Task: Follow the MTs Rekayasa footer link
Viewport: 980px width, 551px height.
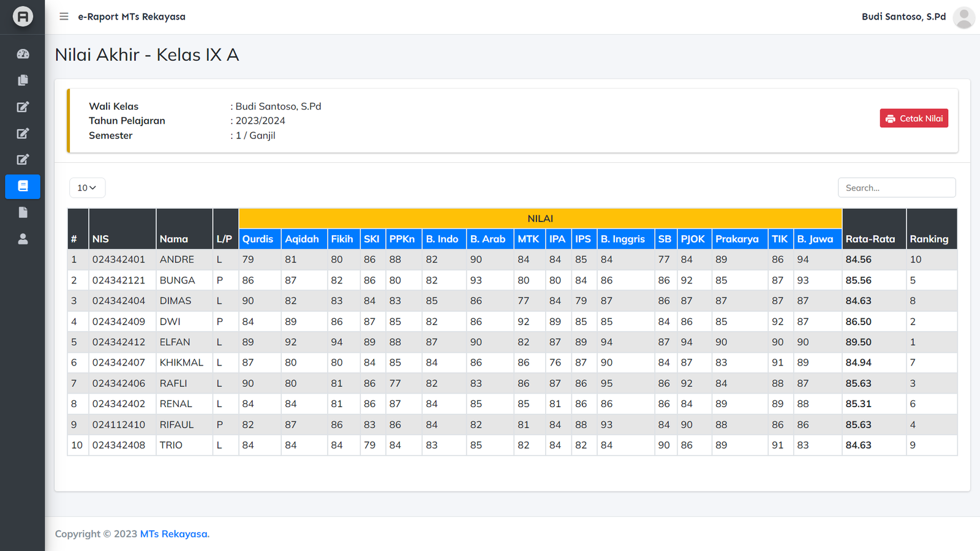Action: [x=175, y=534]
